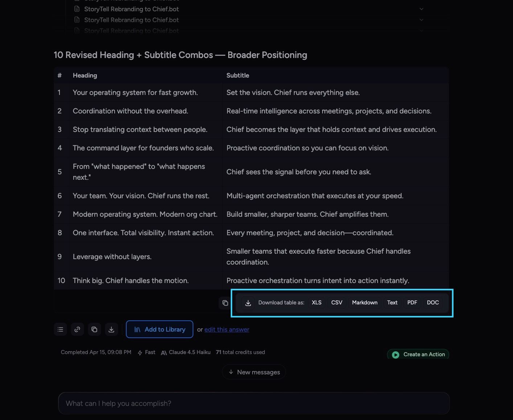
Task: Open the 'edit this answer' link
Action: point(227,329)
